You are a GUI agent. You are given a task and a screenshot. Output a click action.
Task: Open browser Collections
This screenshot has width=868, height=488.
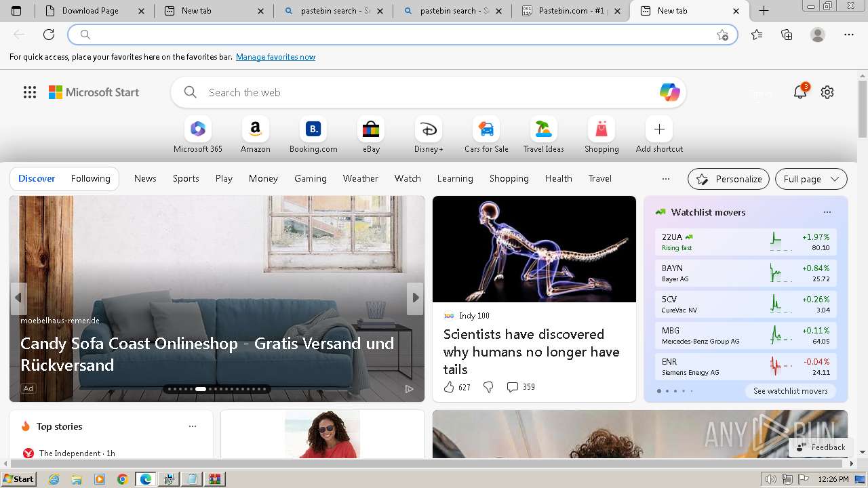(x=787, y=35)
